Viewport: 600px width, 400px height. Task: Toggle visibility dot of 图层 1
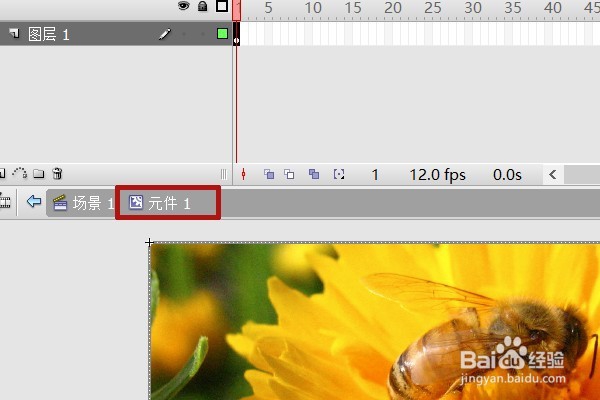pos(184,34)
